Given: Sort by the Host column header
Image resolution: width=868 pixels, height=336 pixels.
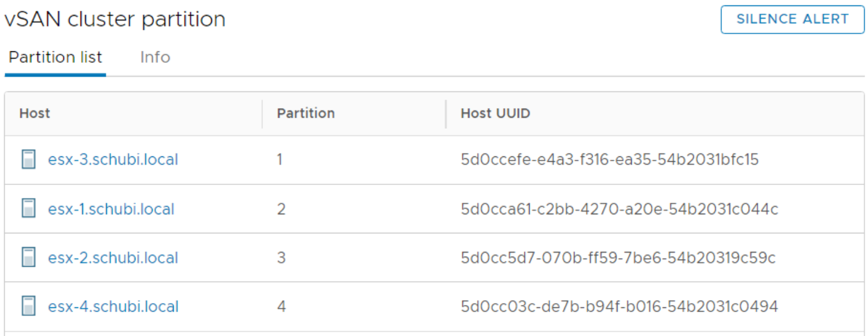Looking at the screenshot, I should [35, 113].
